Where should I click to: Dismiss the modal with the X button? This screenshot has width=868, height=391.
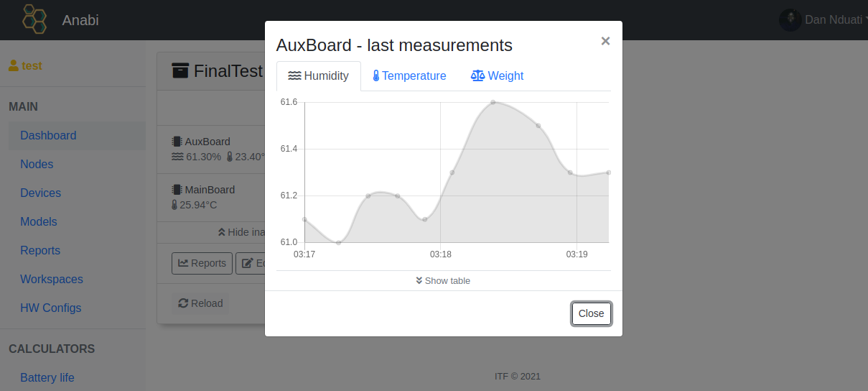605,41
